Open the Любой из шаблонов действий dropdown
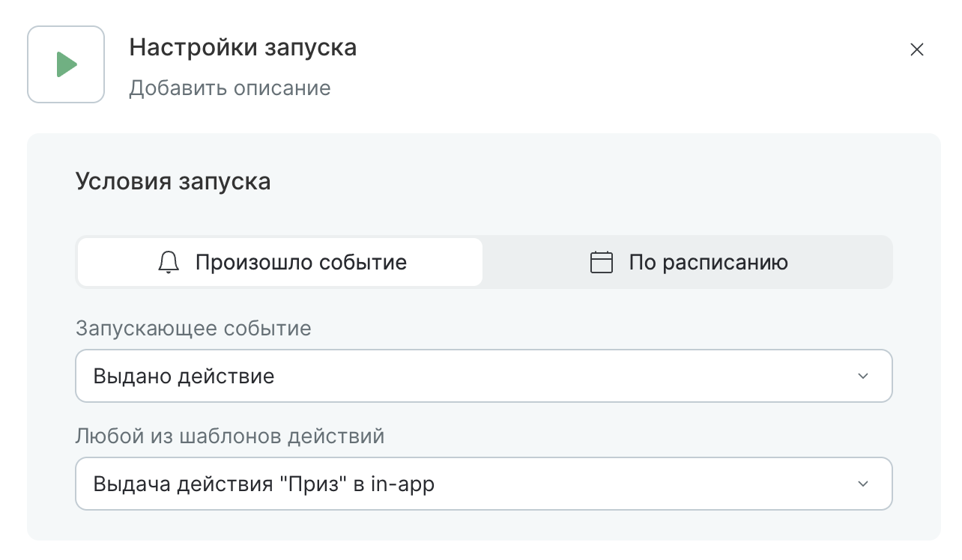962x560 pixels. coord(484,484)
